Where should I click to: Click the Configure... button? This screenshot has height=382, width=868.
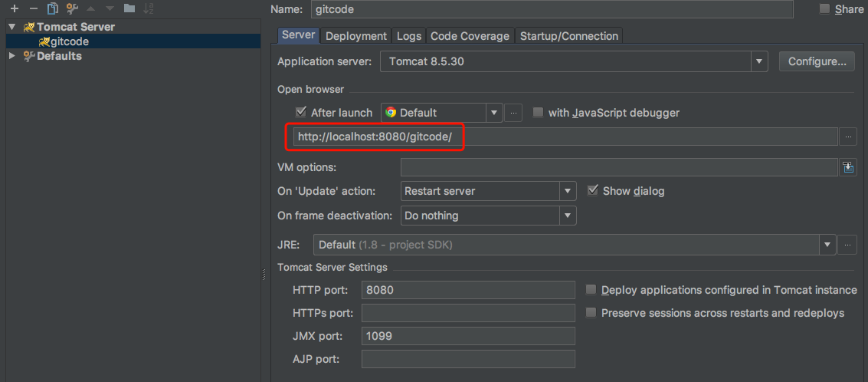pos(817,61)
